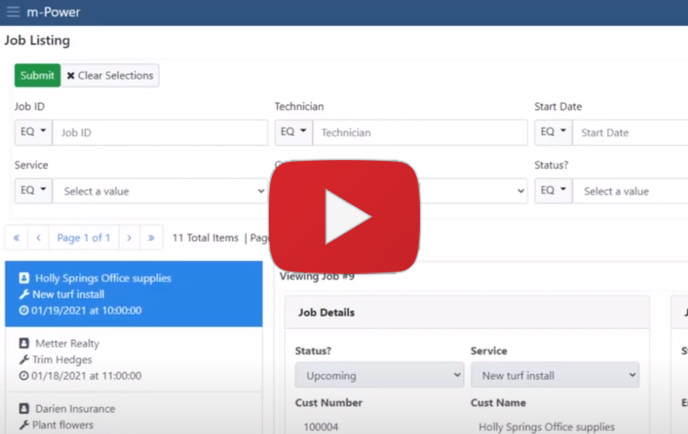The width and height of the screenshot is (688, 434).
Task: Click the Submit button
Action: [x=37, y=76]
